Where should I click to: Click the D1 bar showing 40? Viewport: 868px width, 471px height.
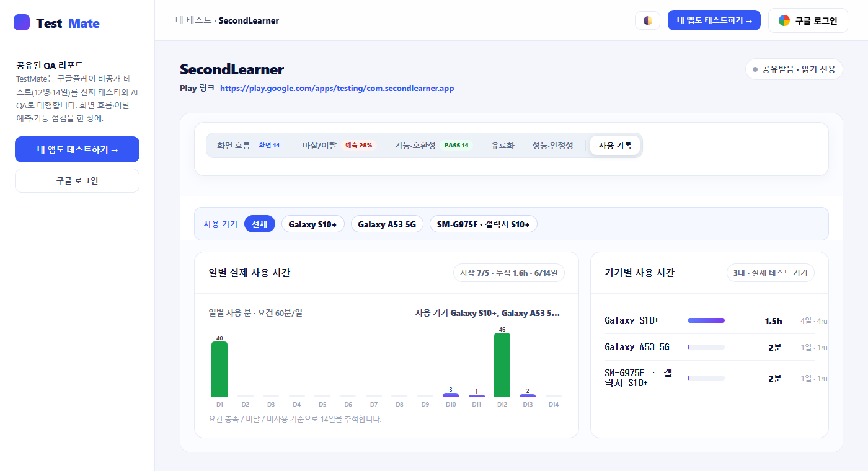(x=219, y=369)
